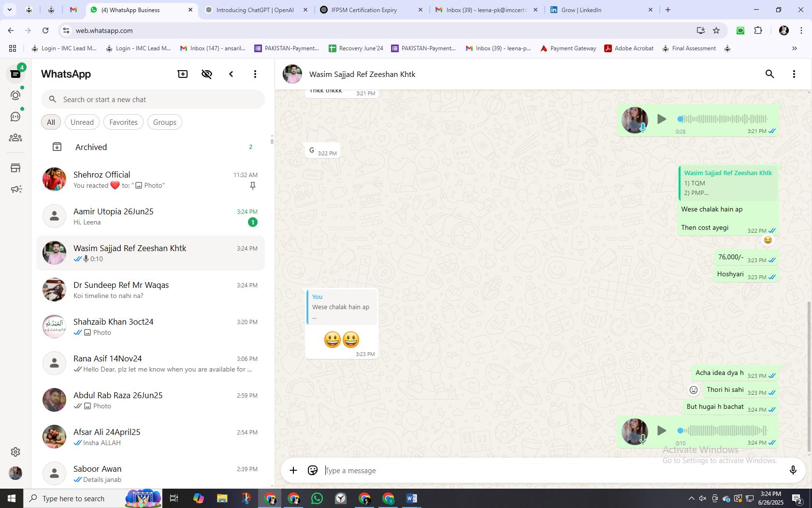The height and width of the screenshot is (508, 812).
Task: Open WhatsApp Settings gear icon
Action: click(15, 451)
